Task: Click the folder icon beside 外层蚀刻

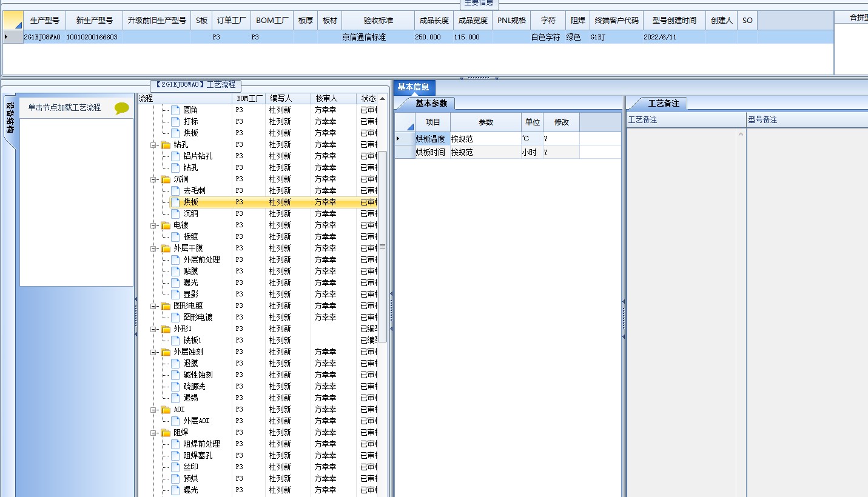Action: coord(166,352)
